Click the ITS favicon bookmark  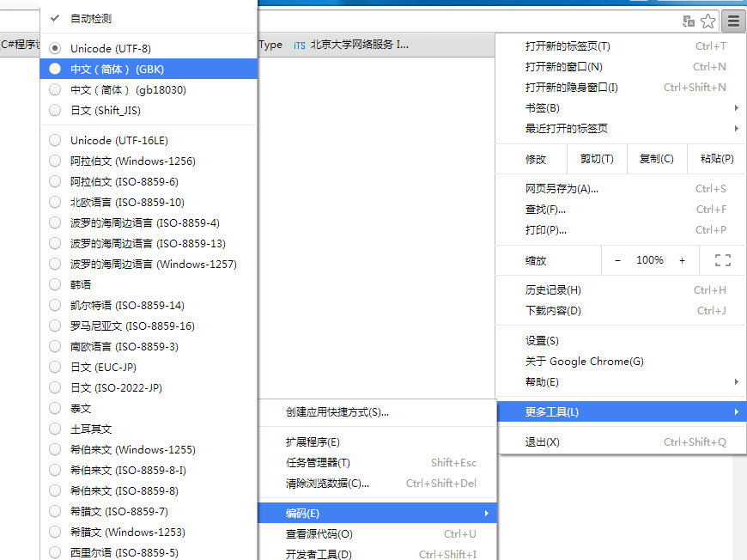pos(299,46)
